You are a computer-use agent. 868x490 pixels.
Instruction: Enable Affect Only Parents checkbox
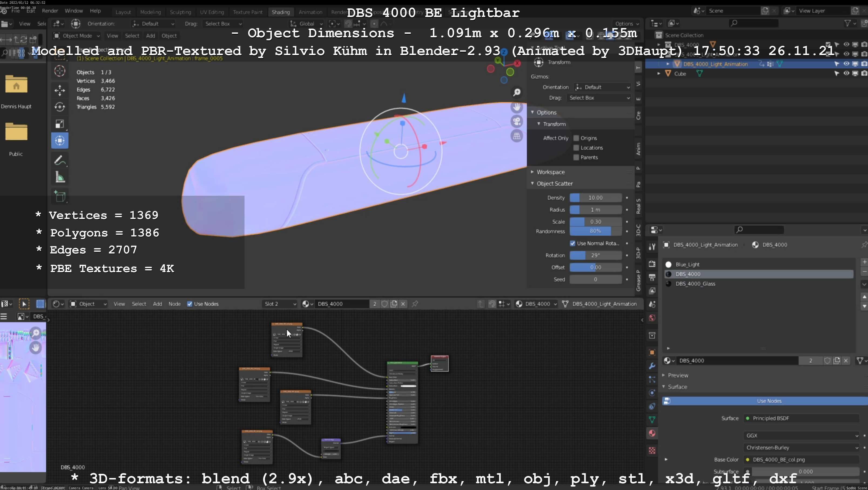click(576, 157)
